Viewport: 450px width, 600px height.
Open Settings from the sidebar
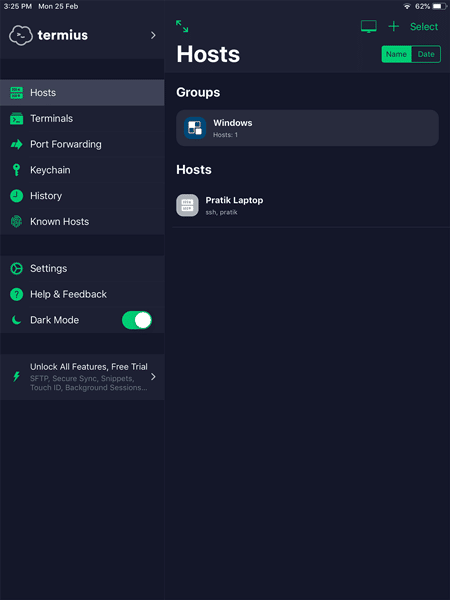(x=82, y=269)
